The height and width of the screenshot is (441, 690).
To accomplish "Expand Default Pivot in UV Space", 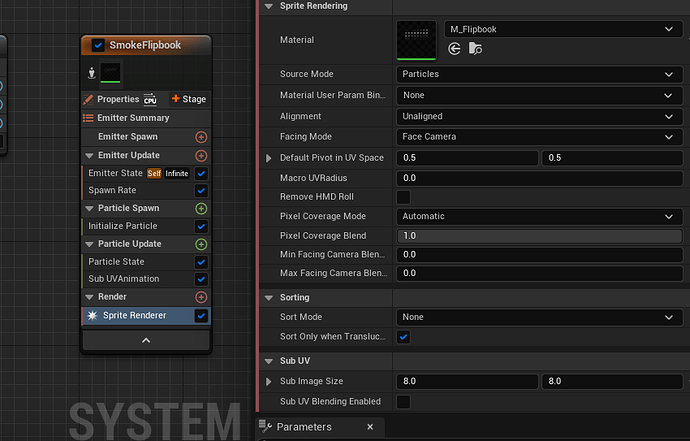I will coord(268,158).
